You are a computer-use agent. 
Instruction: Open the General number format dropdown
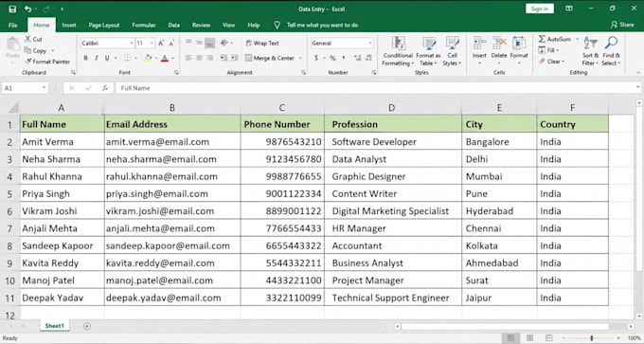(x=370, y=44)
